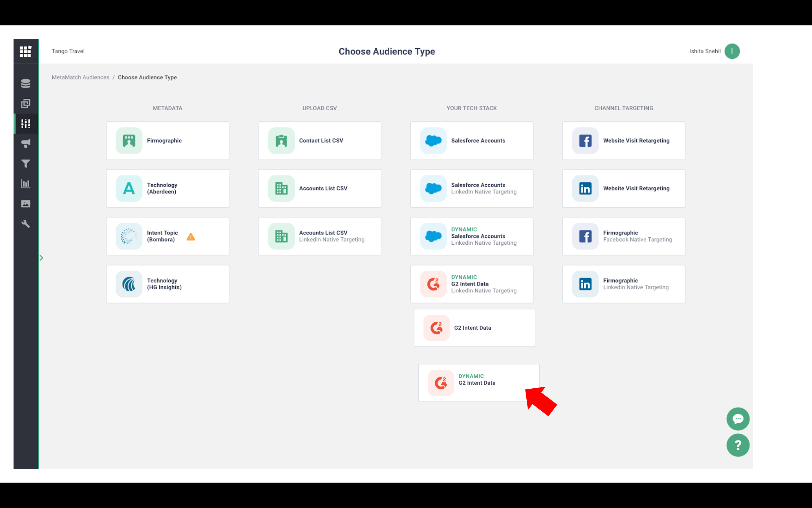Open the megaphone campaigns sidebar icon
Viewport: 812px width, 508px height.
pos(25,144)
